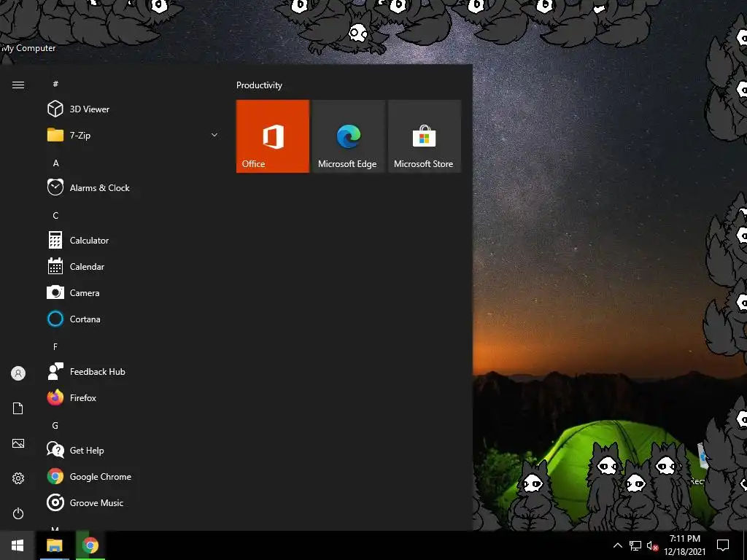Open the Microsoft Edge tile

[348, 136]
